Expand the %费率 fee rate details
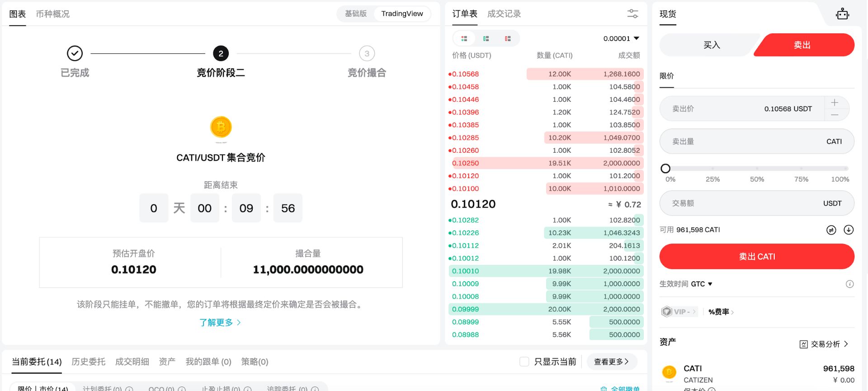The image size is (868, 391). pyautogui.click(x=721, y=311)
